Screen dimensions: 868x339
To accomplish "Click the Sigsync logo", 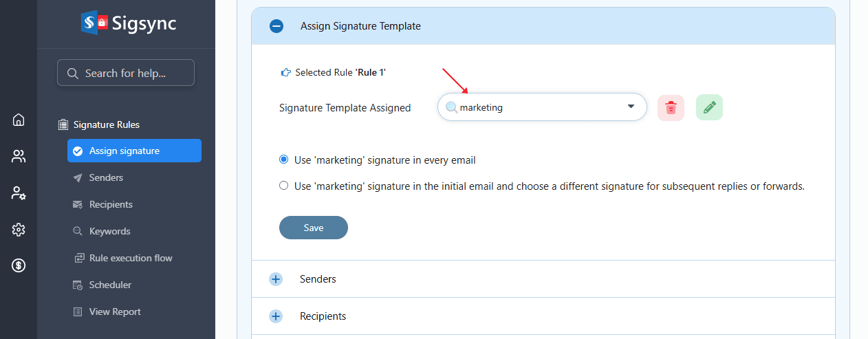I will (x=129, y=23).
